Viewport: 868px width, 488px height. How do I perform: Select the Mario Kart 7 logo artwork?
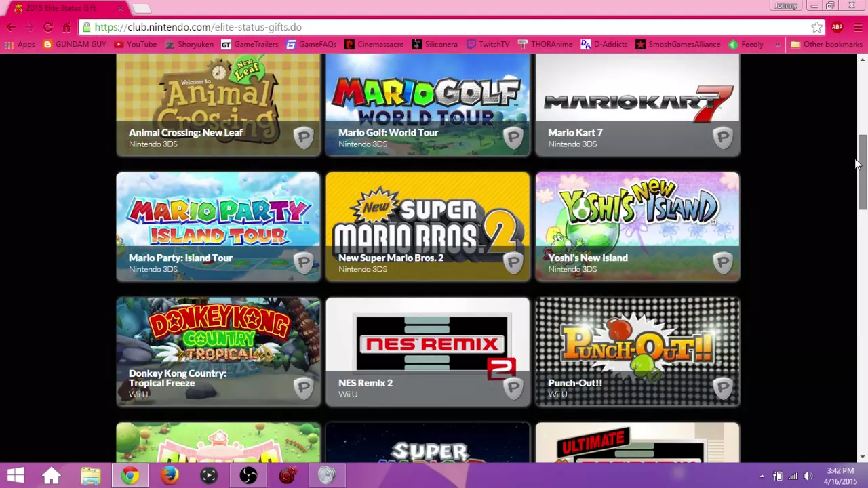637,103
